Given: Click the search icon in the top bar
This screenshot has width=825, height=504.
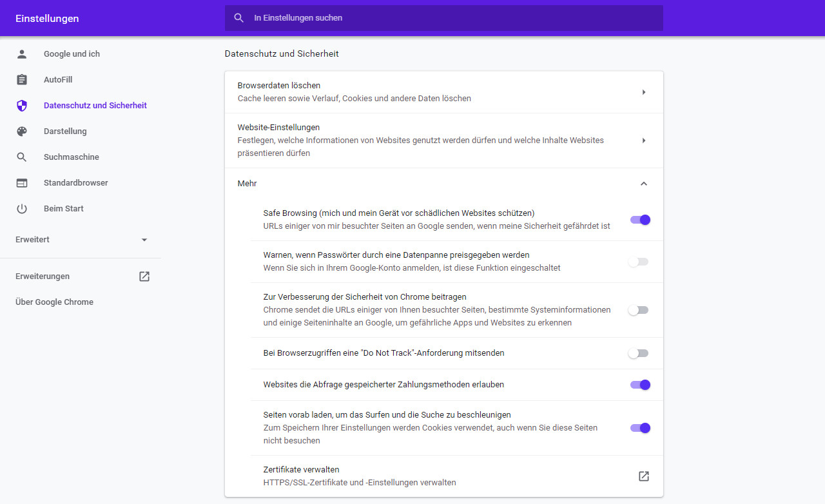Looking at the screenshot, I should coord(239,18).
